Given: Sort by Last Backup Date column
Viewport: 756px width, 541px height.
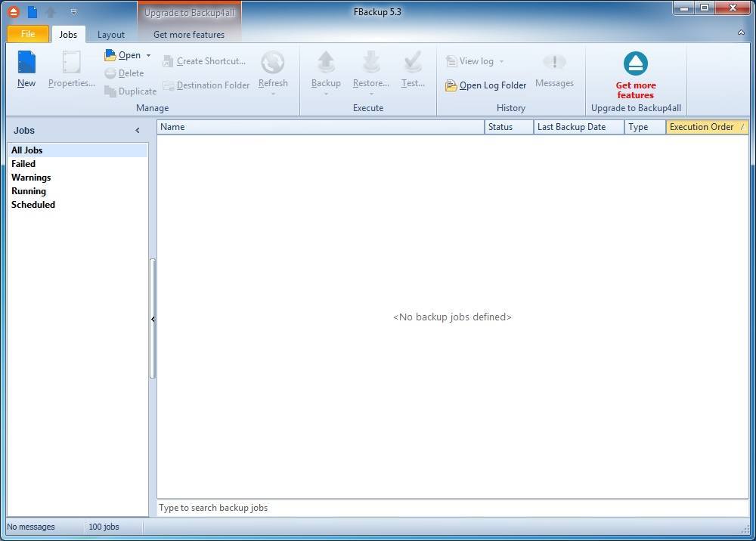Looking at the screenshot, I should (579, 127).
